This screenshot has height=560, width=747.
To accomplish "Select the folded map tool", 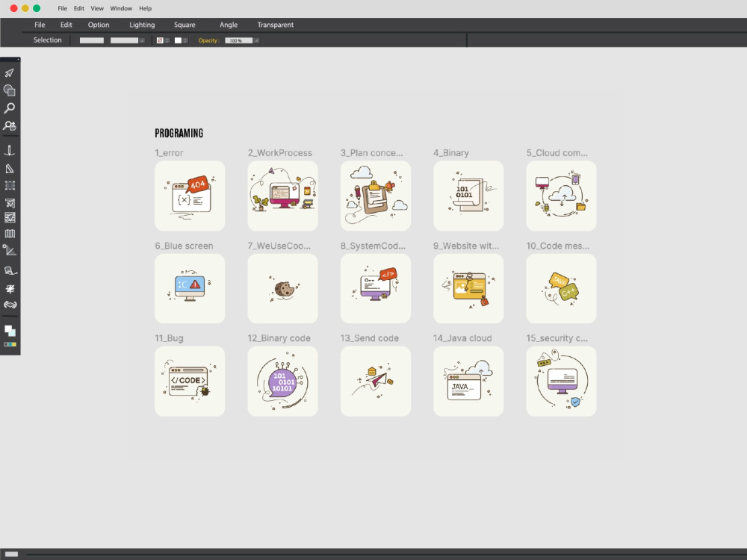I will click(x=10, y=234).
